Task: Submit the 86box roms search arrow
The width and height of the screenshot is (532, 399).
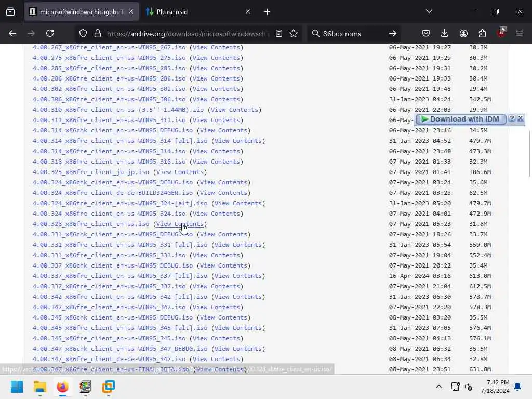Action: click(x=393, y=33)
